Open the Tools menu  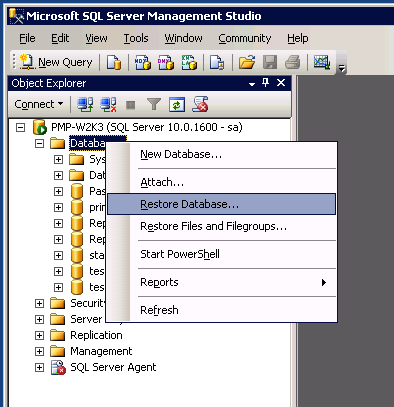coord(136,38)
